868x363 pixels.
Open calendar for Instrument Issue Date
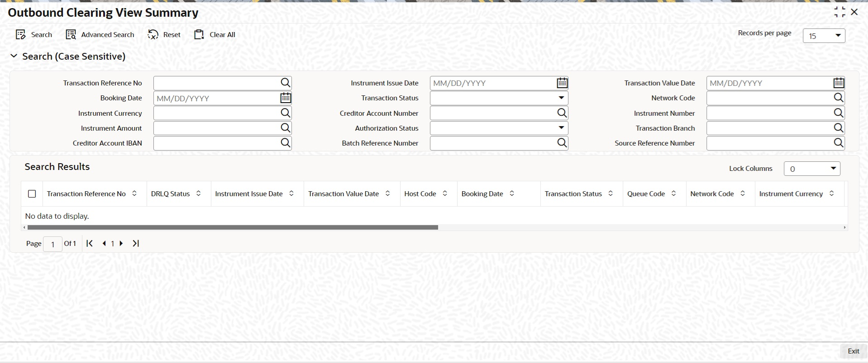coord(562,83)
